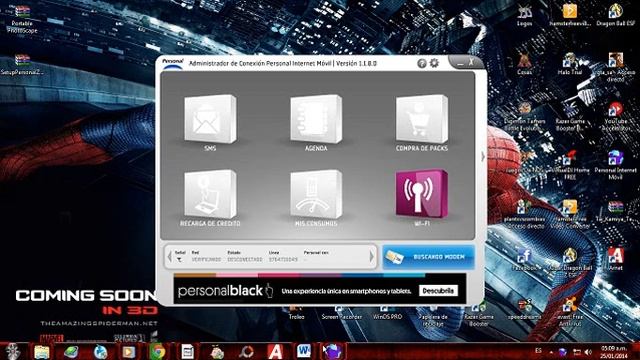Click the Start button on taskbar
Screen dimensions: 640x360
(x=12, y=351)
